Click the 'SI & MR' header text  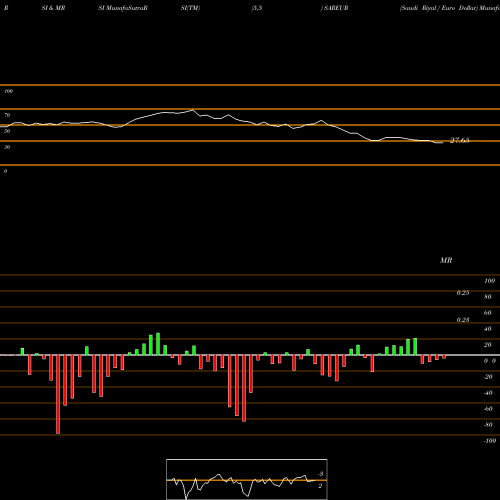53,8
